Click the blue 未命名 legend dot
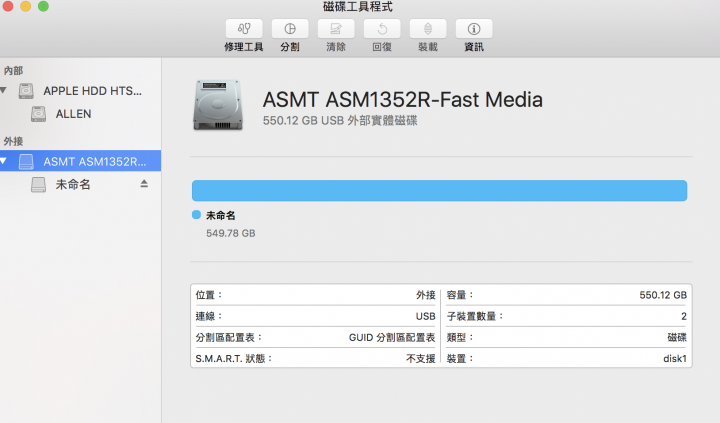This screenshot has height=423, width=720. pos(197,214)
